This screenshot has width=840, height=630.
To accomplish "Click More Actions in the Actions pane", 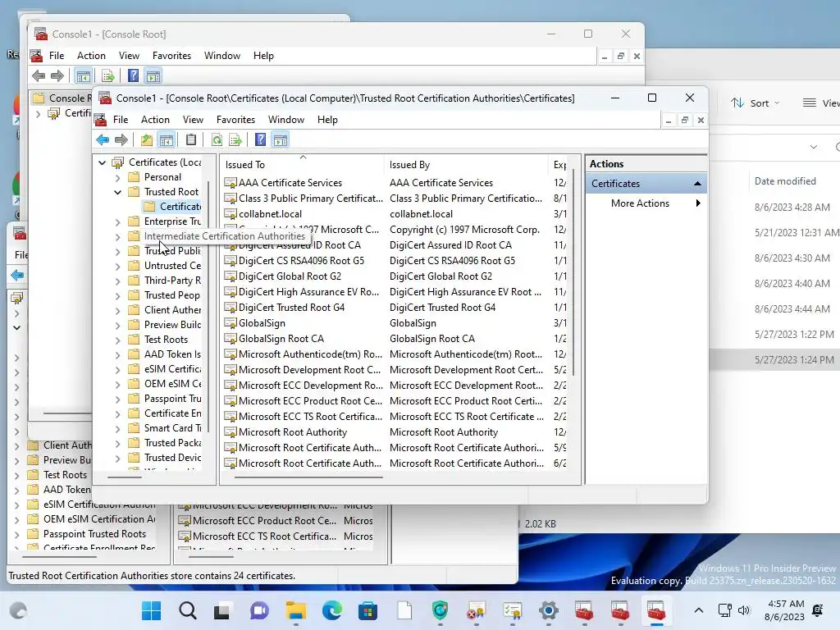I will click(640, 203).
